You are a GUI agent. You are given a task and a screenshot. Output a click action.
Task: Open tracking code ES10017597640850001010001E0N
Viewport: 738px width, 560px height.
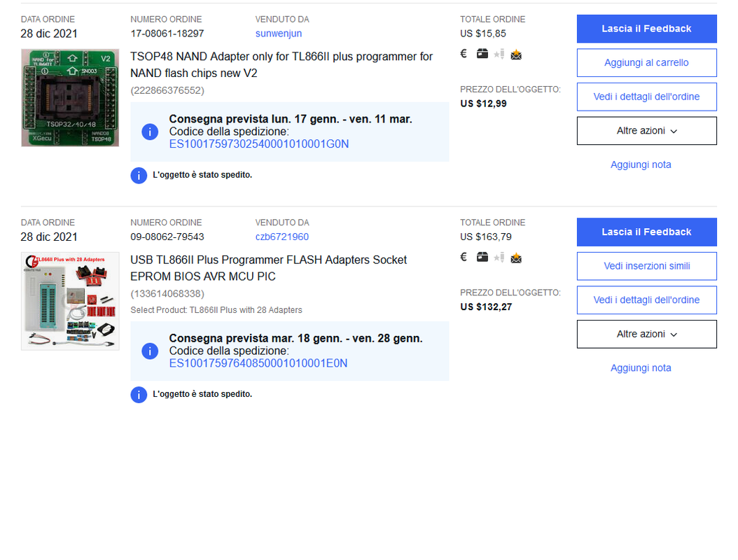click(258, 363)
